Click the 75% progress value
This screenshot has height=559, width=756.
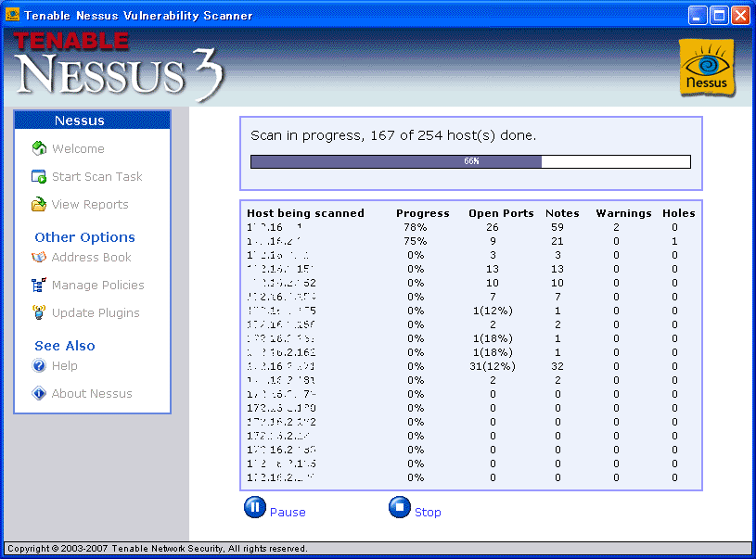click(416, 241)
